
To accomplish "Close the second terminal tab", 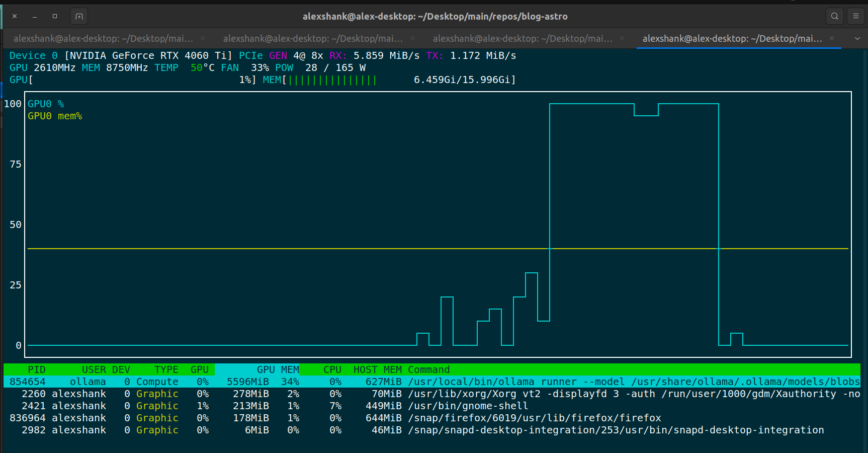I will click(412, 38).
